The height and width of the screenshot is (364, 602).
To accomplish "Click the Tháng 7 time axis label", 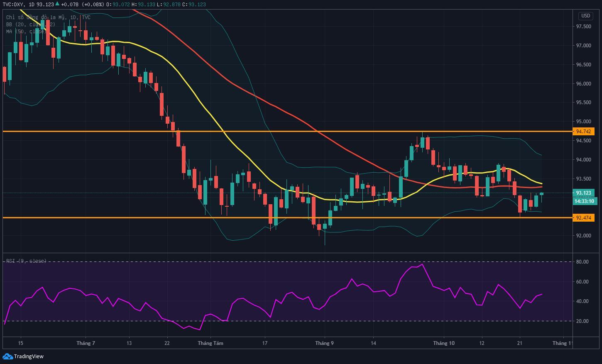I will coord(86,343).
